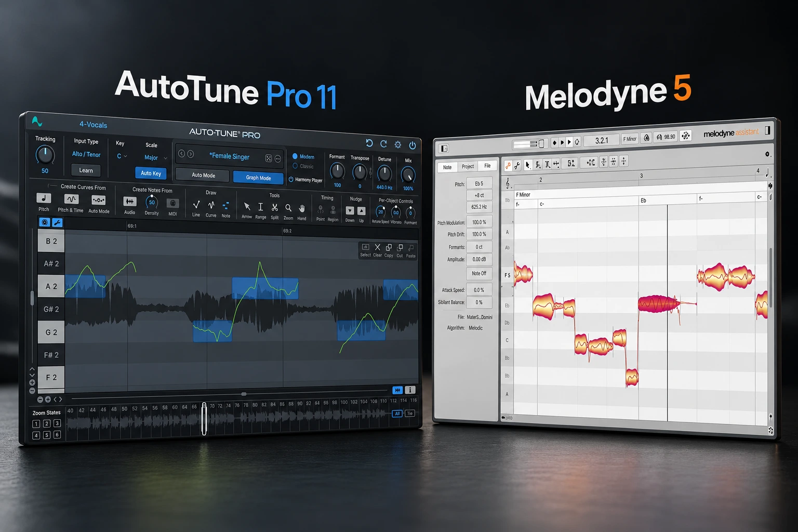Switch AutoTune to Graph Mode
Viewport: 798px width, 532px height.
(x=258, y=178)
